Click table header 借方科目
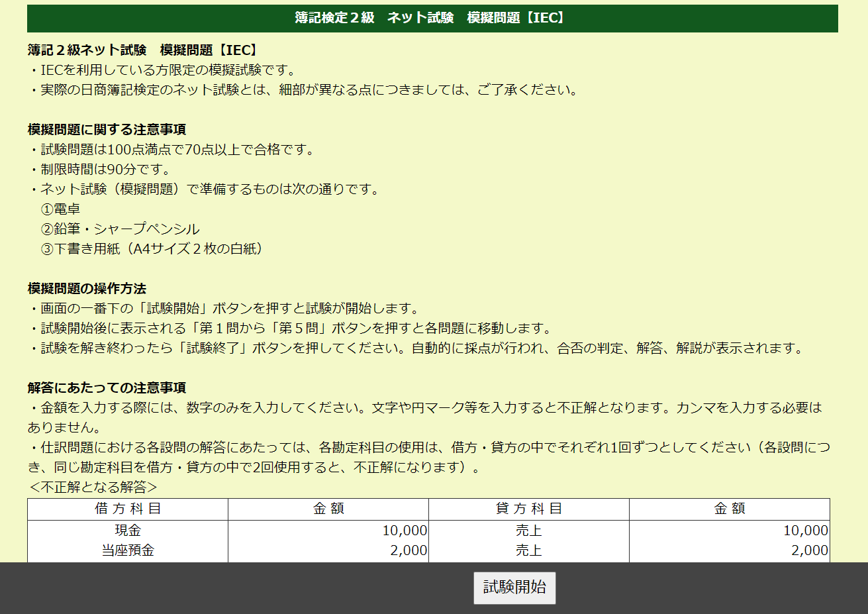Screen dimensions: 868x614 tap(128, 509)
